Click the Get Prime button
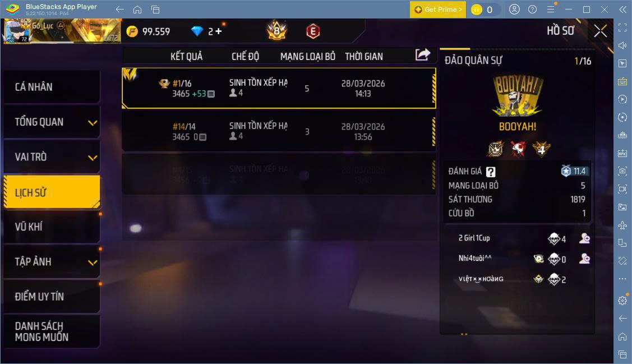 click(x=438, y=10)
